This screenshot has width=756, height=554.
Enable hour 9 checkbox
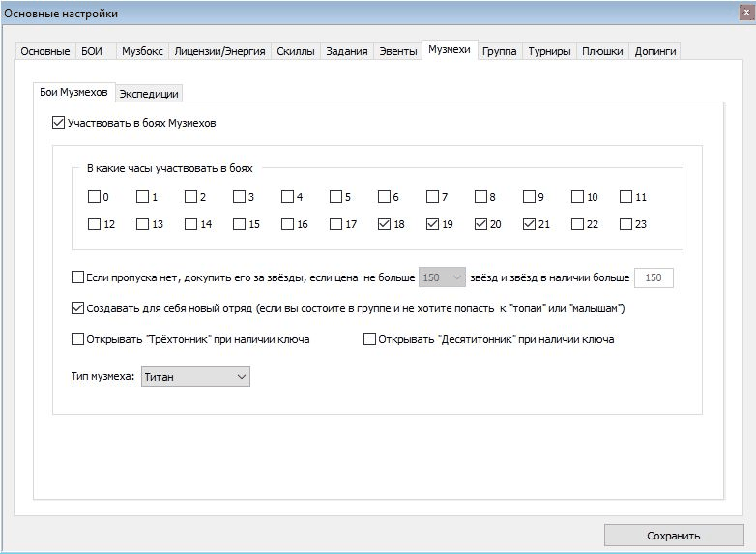point(530,196)
